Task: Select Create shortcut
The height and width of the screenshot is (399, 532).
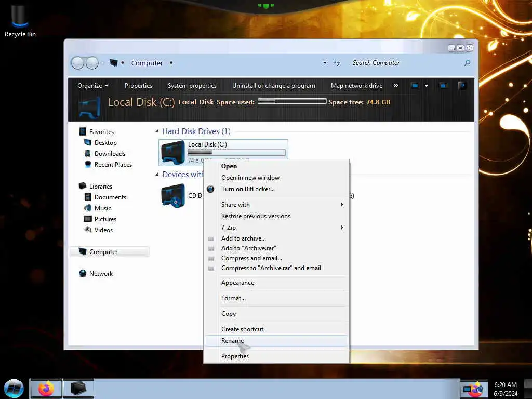Action: (x=276, y=329)
